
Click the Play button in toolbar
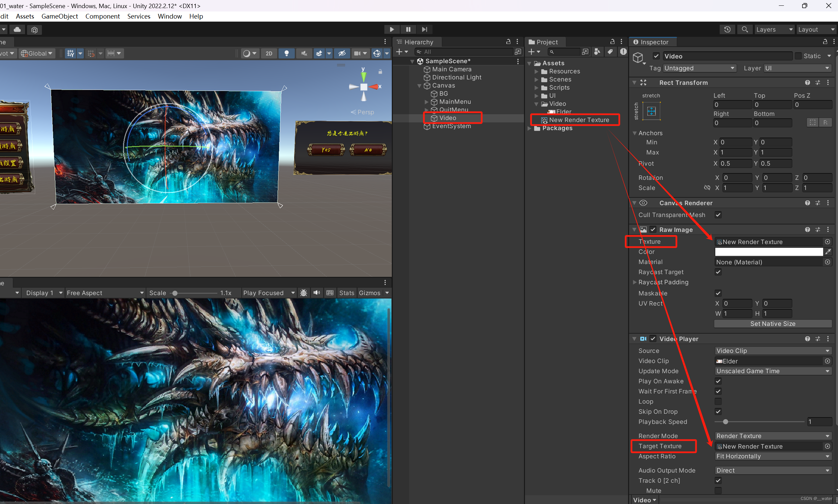[392, 29]
